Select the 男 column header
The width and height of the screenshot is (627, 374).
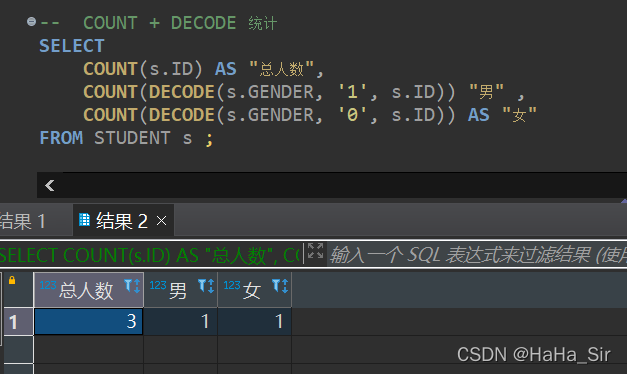(181, 290)
